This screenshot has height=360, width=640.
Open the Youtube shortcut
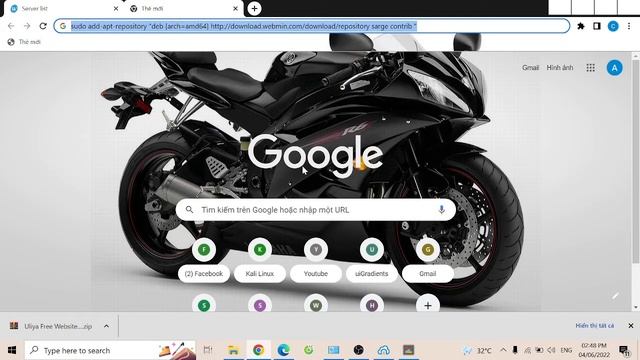[316, 260]
